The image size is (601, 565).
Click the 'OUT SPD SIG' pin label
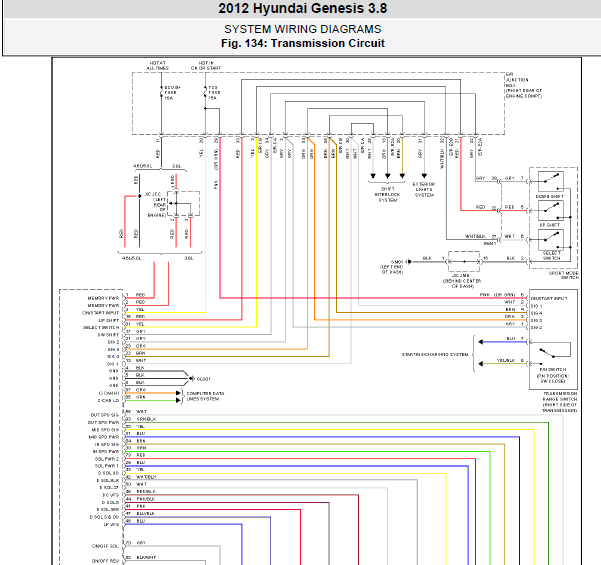(x=105, y=415)
